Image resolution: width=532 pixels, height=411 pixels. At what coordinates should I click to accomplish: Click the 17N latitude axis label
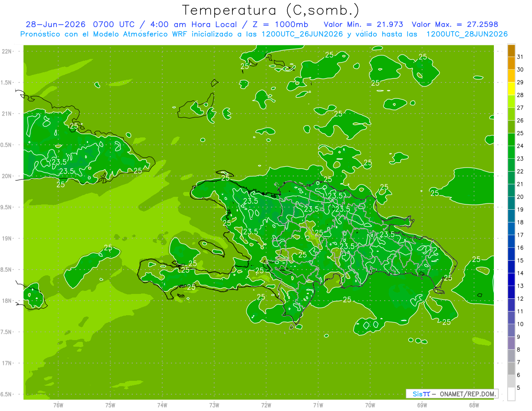[x=8, y=363]
